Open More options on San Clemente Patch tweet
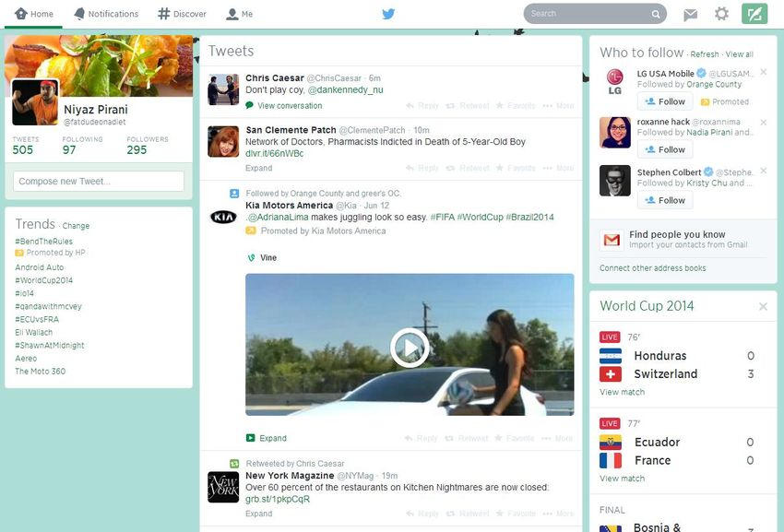Screen dimensions: 784x532 pos(558,168)
